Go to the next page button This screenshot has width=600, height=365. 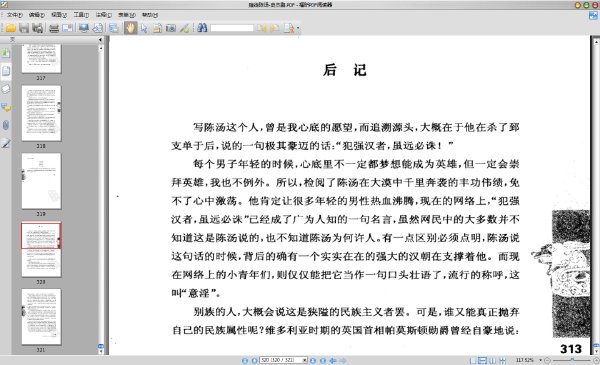(313, 360)
